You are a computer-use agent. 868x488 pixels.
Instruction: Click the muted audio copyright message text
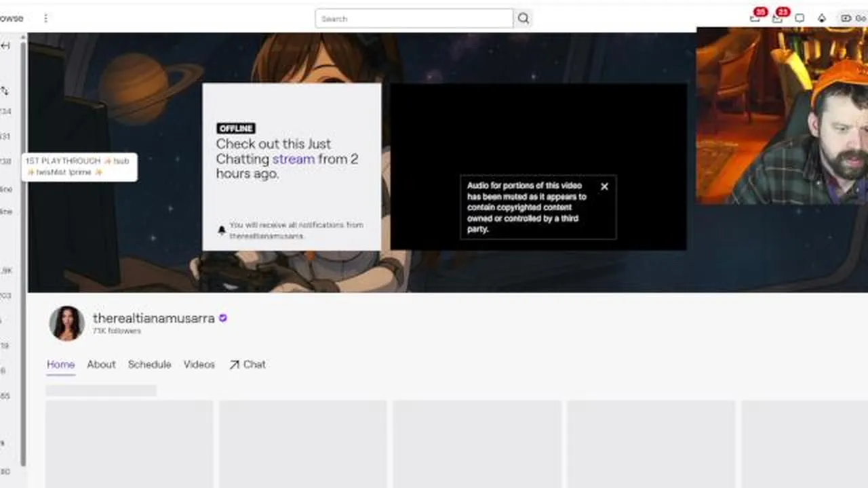[x=527, y=207]
